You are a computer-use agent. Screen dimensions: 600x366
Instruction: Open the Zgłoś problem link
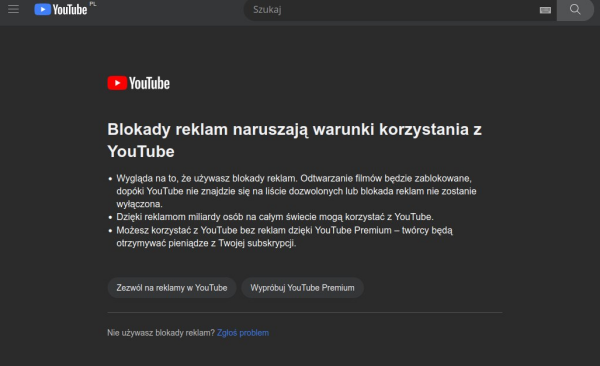click(243, 333)
